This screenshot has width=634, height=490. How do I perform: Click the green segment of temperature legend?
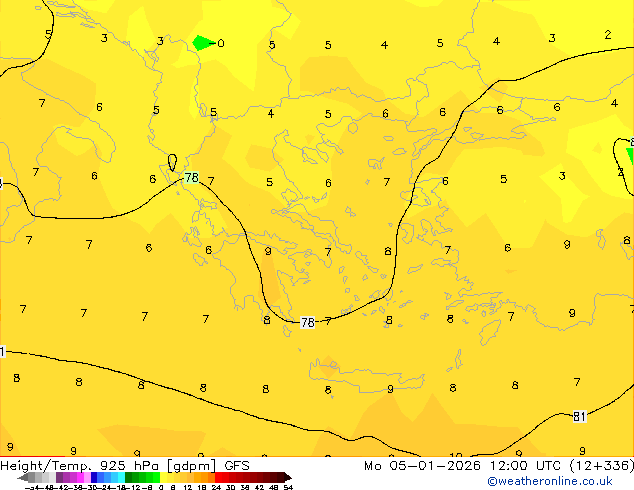pos(135,477)
